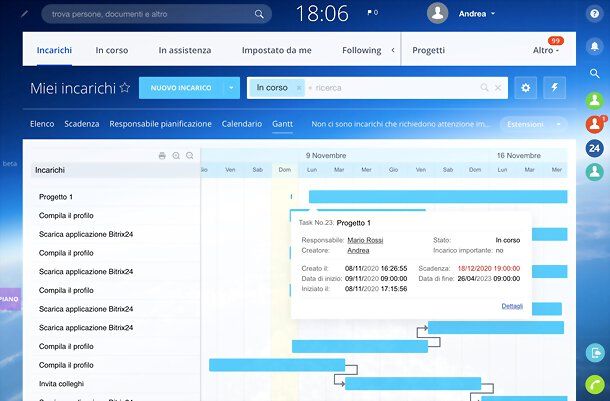Click the pencil edit icon beside search bar
This screenshot has height=401, width=610.
(25, 14)
